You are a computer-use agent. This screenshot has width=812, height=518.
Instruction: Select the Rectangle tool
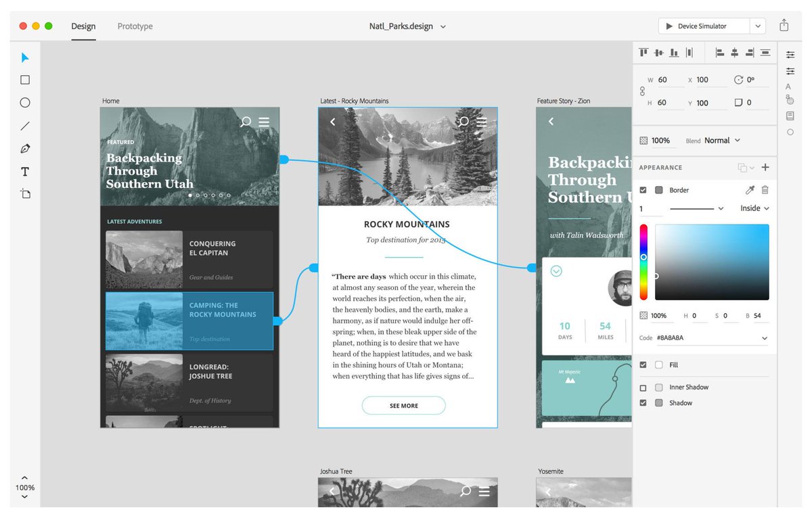pyautogui.click(x=24, y=79)
